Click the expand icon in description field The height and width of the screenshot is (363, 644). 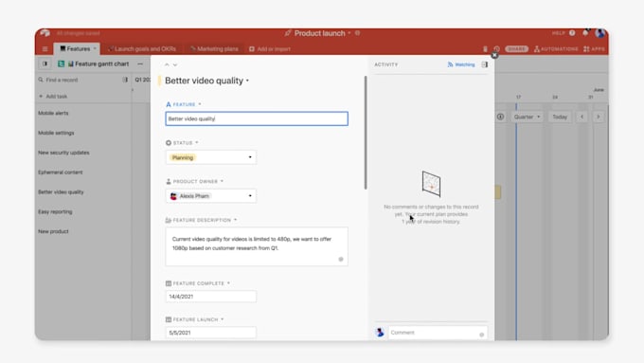pos(341,260)
